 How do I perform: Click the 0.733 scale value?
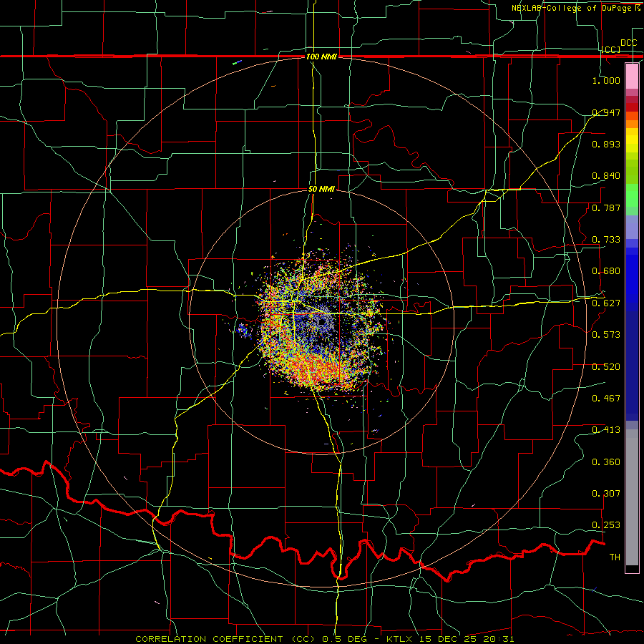tap(606, 240)
